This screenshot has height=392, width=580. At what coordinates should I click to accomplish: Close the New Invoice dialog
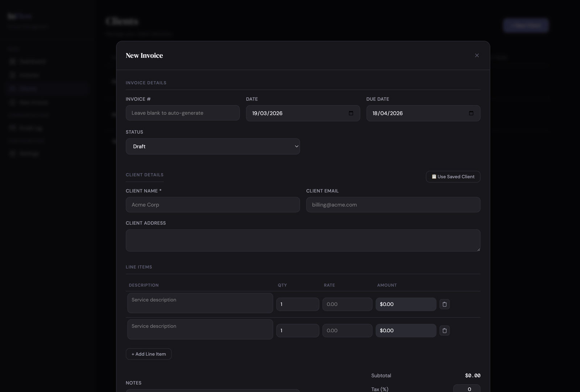click(477, 55)
